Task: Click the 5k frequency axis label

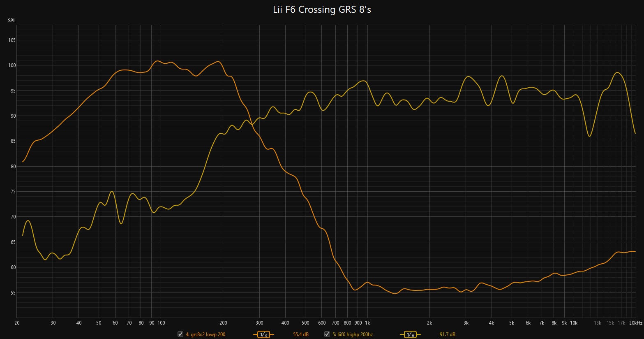Action: pos(512,323)
